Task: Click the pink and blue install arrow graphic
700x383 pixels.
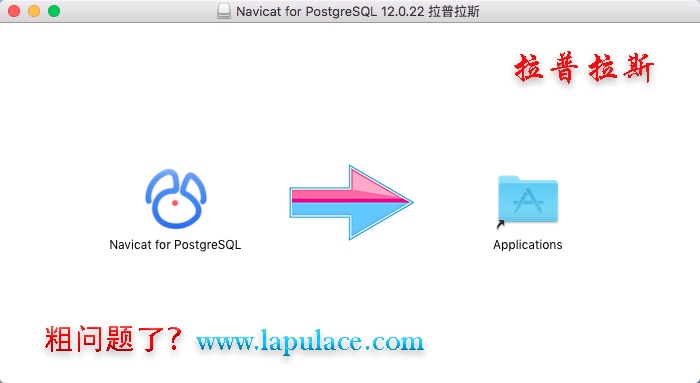Action: (351, 202)
